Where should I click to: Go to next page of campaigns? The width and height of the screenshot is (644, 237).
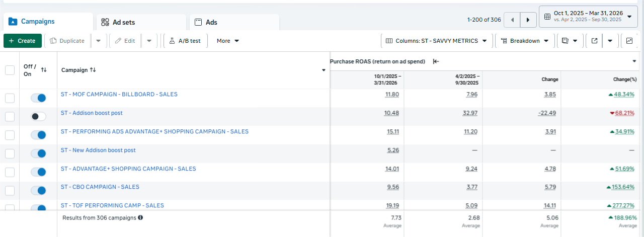point(528,20)
